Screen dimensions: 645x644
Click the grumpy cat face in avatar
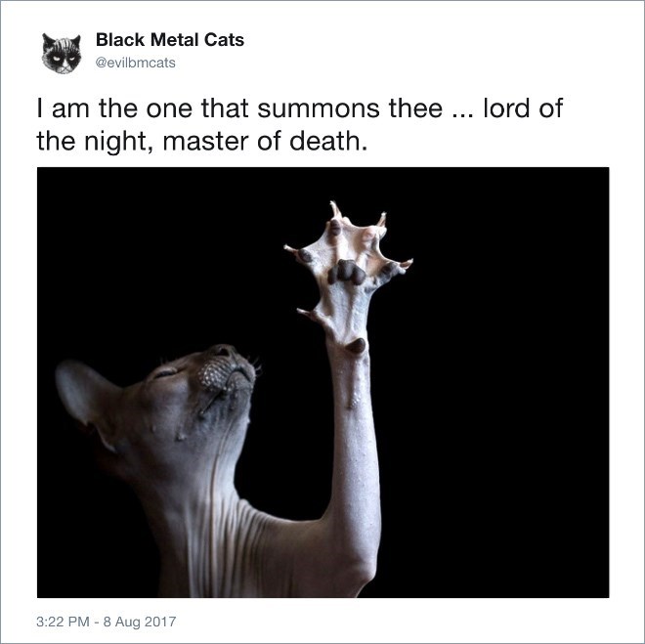(62, 56)
